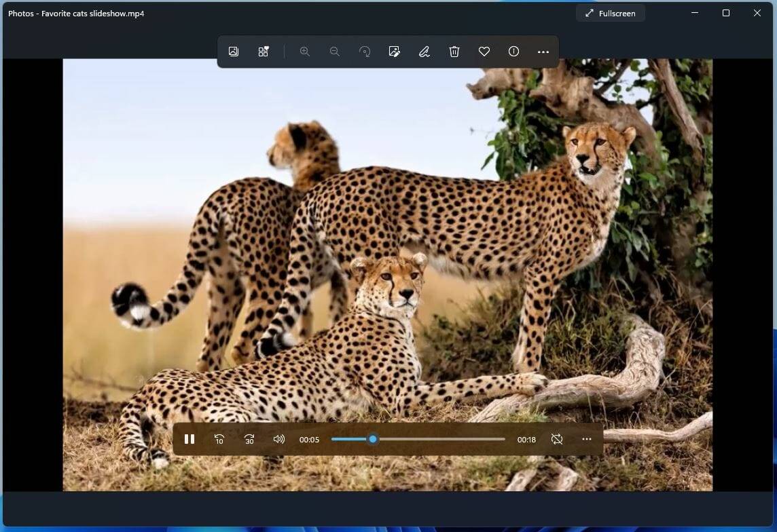Click the video seek progress slider
The width and height of the screenshot is (777, 532).
coord(418,439)
